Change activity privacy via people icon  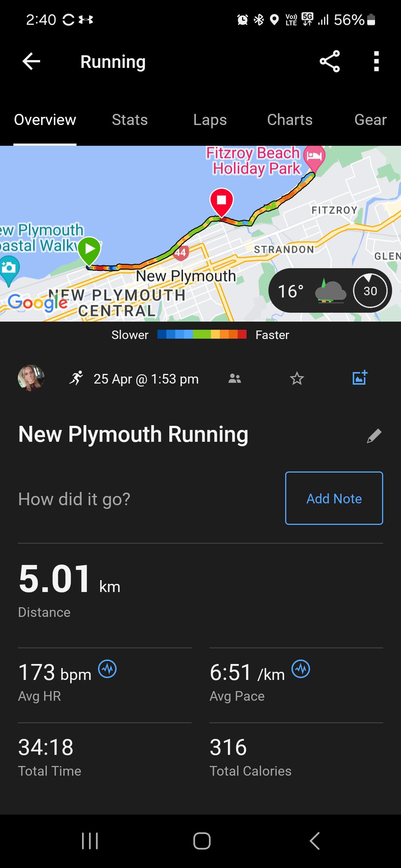[x=235, y=379]
